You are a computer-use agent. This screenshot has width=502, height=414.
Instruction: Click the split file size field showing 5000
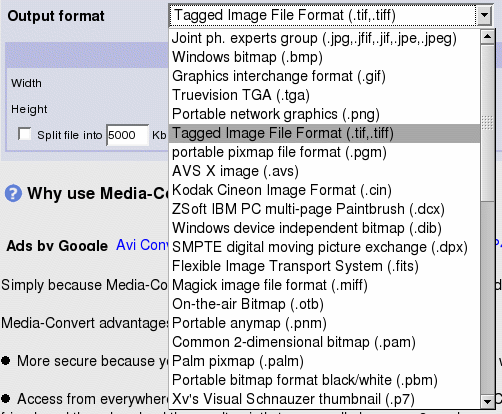tap(127, 135)
